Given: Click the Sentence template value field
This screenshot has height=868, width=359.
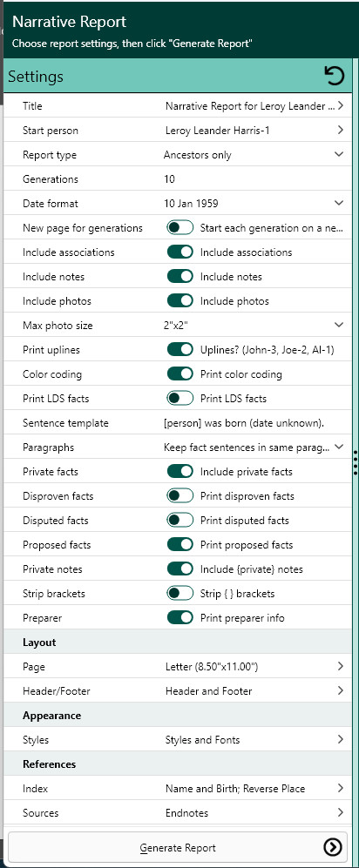Looking at the screenshot, I should tap(244, 422).
